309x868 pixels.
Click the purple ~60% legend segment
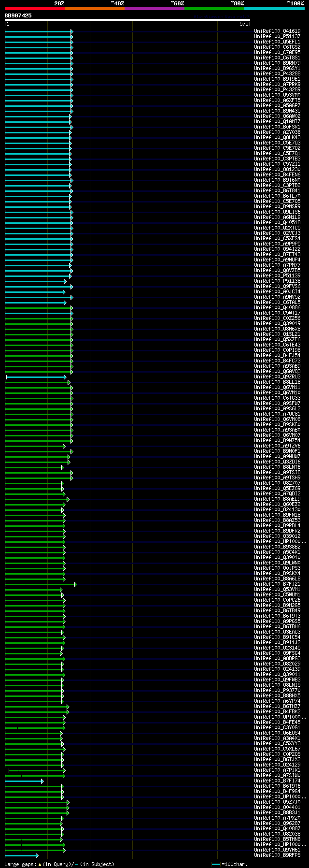[x=154, y=9]
